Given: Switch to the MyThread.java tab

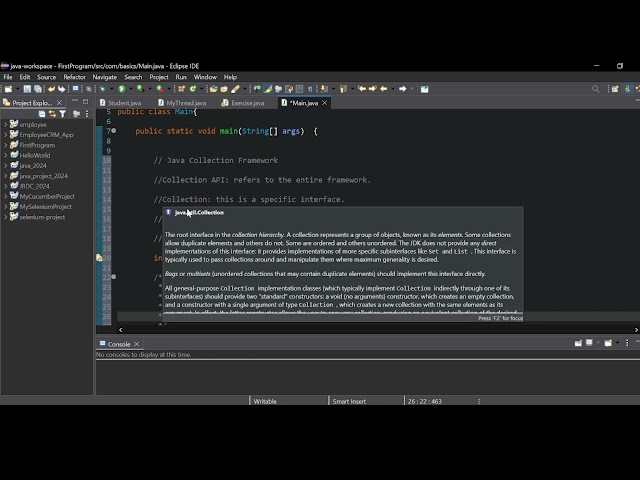Looking at the screenshot, I should coord(182,103).
